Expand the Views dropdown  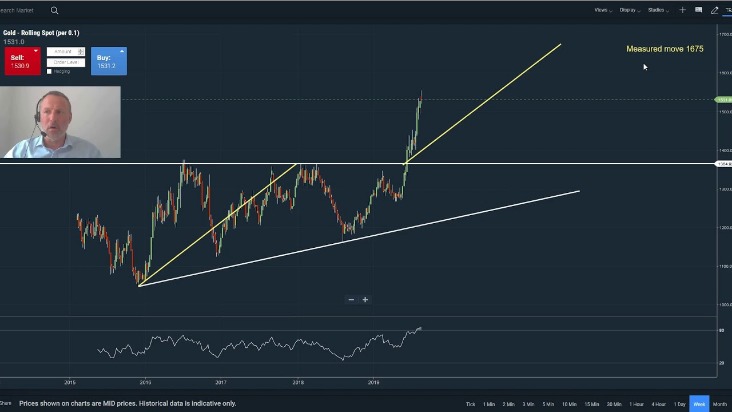[x=603, y=10]
